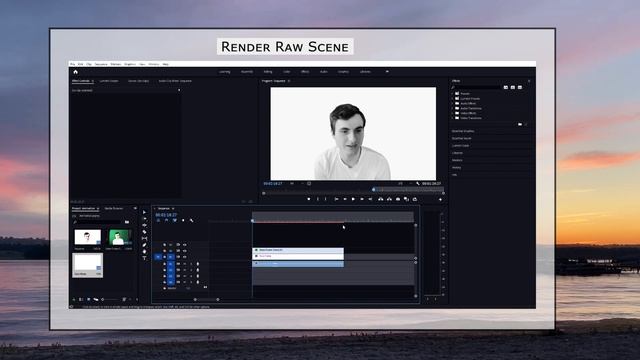Lock the V3 track

pyautogui.click(x=164, y=245)
